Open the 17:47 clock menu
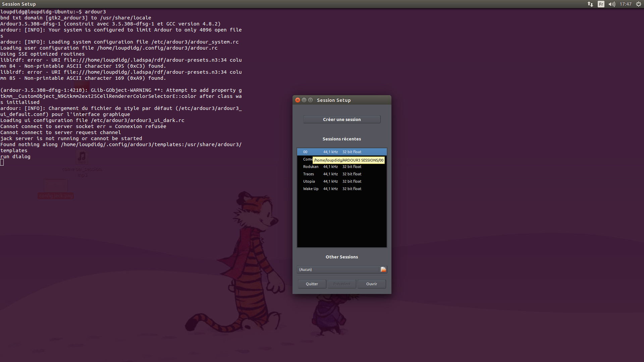644x362 pixels. (625, 4)
